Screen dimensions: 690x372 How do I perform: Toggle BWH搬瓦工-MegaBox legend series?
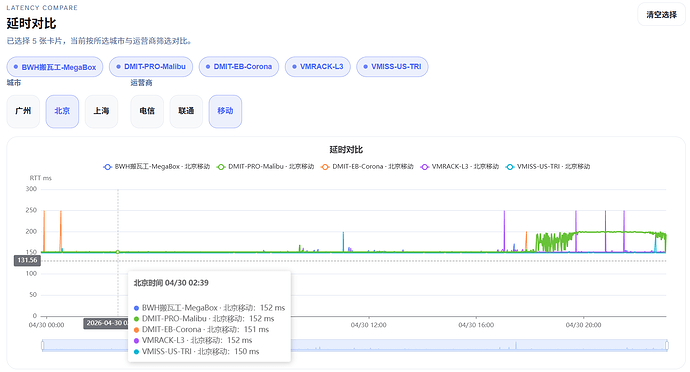click(x=157, y=167)
